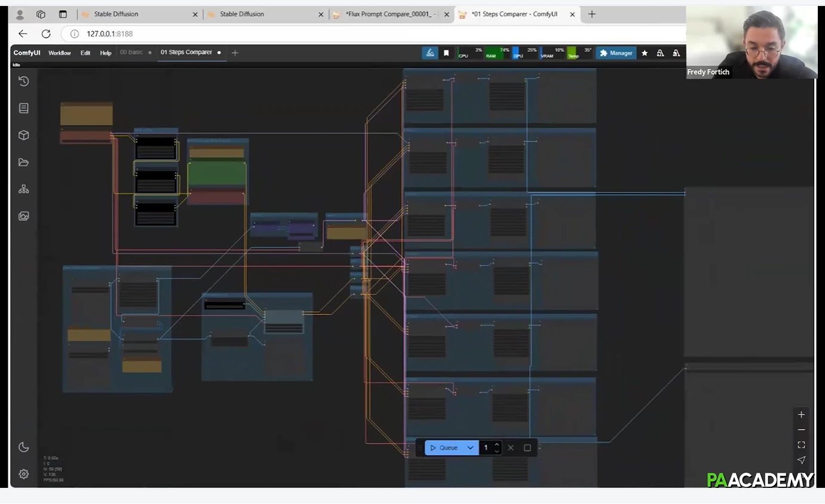
Task: Click the Manager button
Action: click(x=616, y=53)
